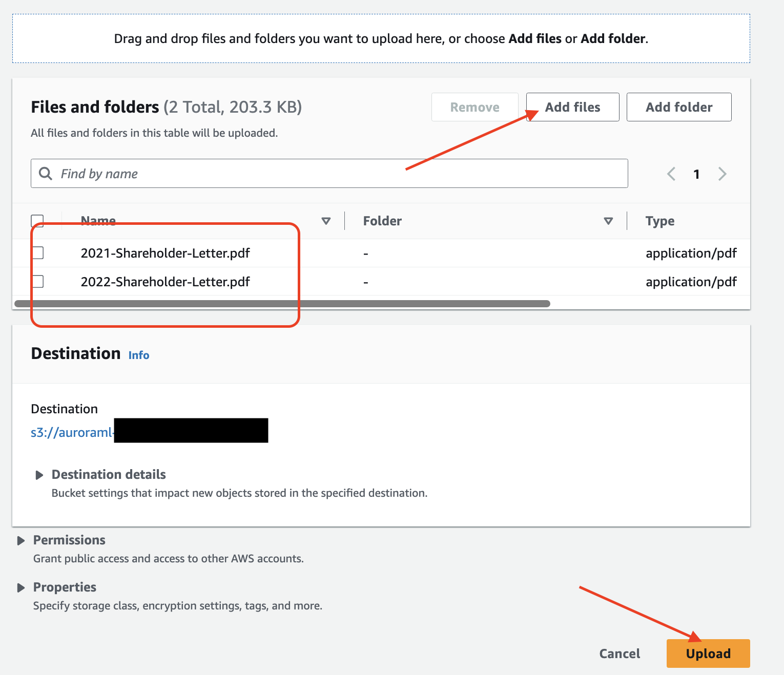This screenshot has width=784, height=675.
Task: Expand the Properties section
Action: (21, 587)
